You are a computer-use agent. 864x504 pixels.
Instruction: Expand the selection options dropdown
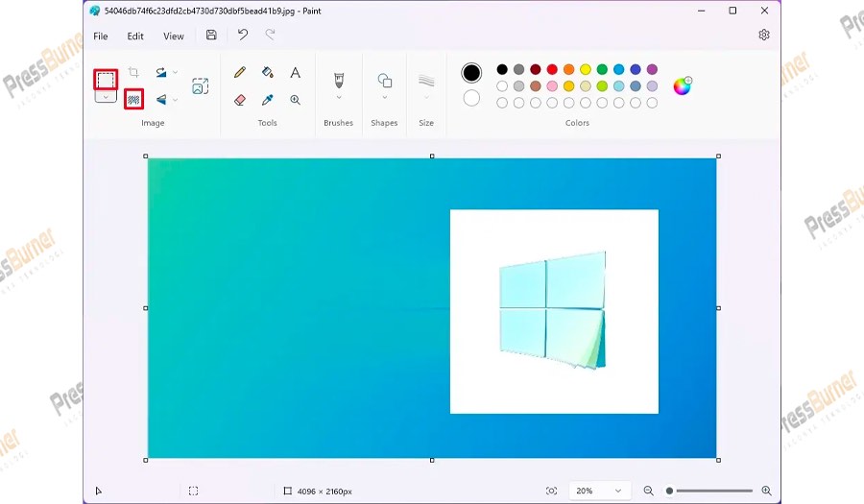click(106, 97)
